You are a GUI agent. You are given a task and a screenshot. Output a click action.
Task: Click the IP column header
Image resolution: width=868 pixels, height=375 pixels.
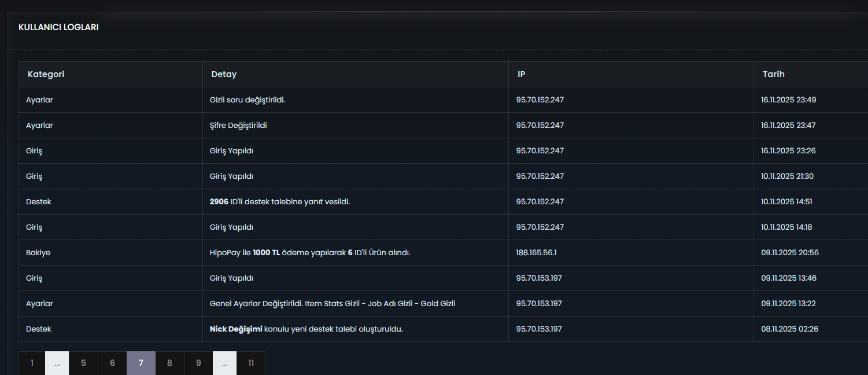point(522,74)
